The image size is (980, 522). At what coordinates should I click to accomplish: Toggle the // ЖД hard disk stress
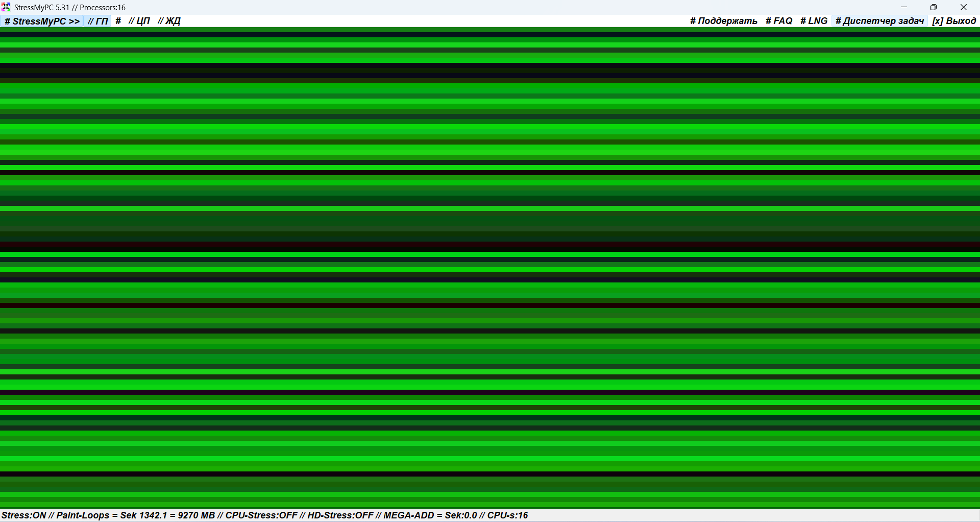point(169,21)
